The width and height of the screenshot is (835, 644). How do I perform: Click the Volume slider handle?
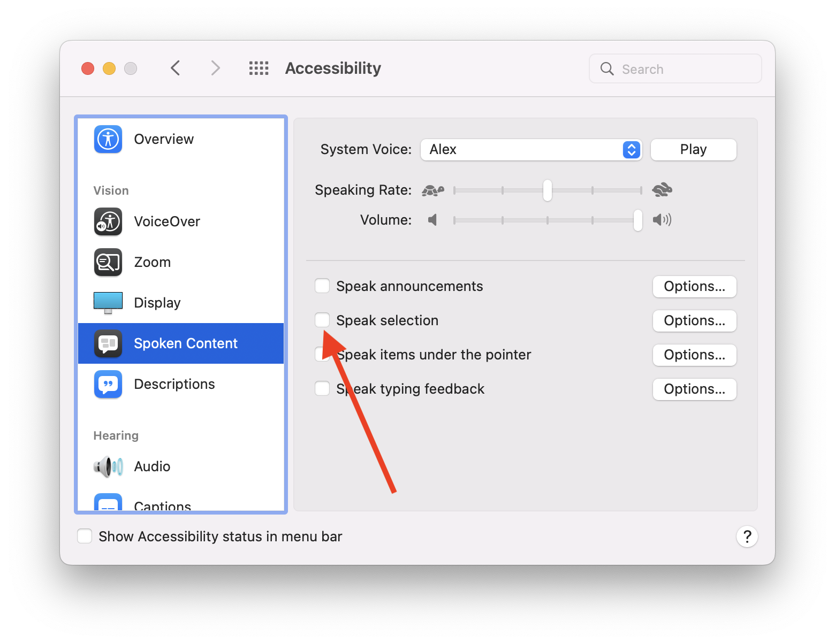click(637, 220)
